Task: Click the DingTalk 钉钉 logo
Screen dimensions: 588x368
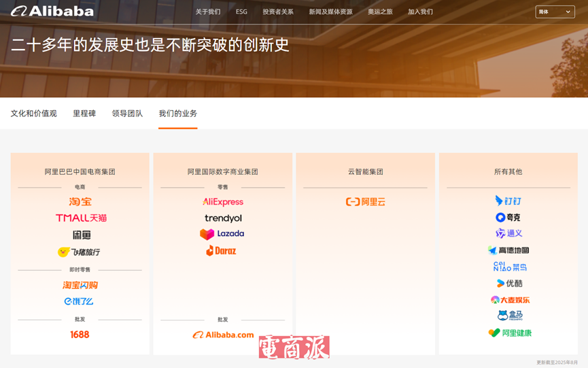Action: point(508,201)
